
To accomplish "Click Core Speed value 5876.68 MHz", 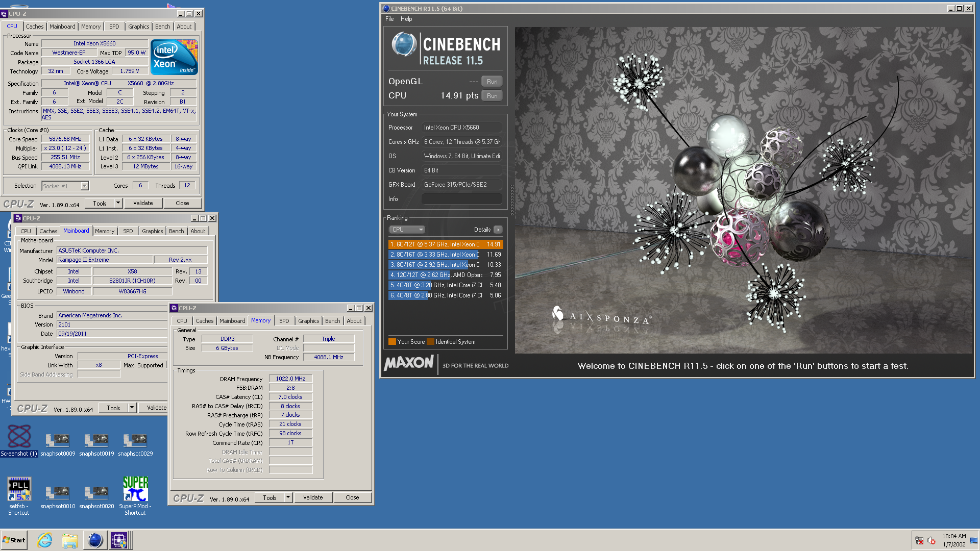I will (65, 139).
